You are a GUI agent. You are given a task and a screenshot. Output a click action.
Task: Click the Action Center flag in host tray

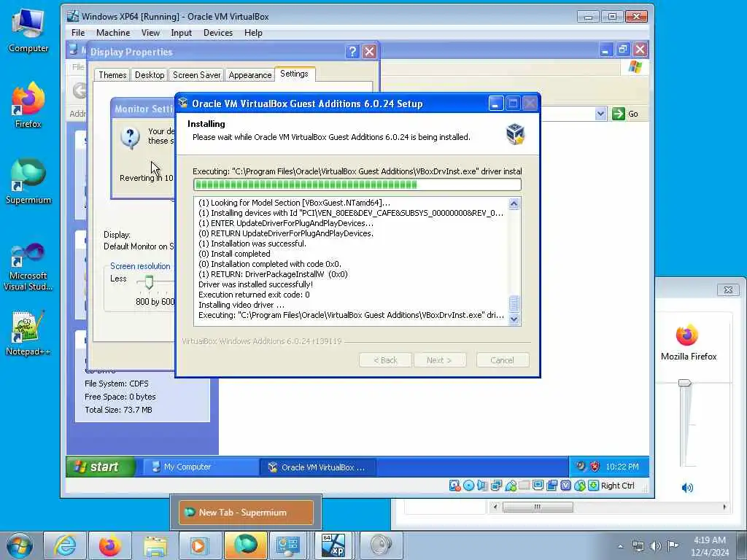tap(673, 545)
